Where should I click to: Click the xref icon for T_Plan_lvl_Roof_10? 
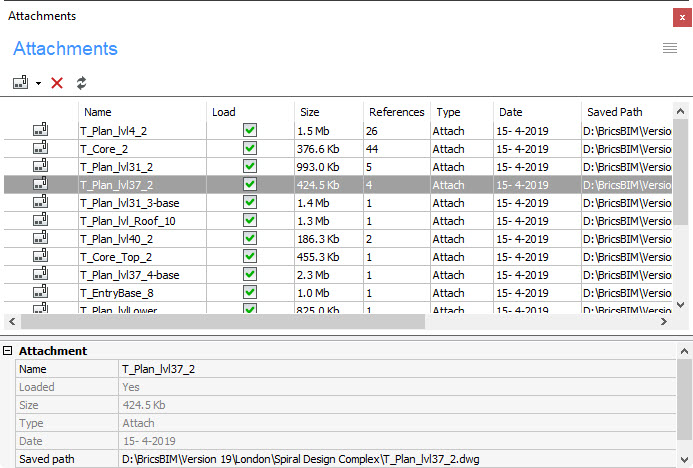41,220
